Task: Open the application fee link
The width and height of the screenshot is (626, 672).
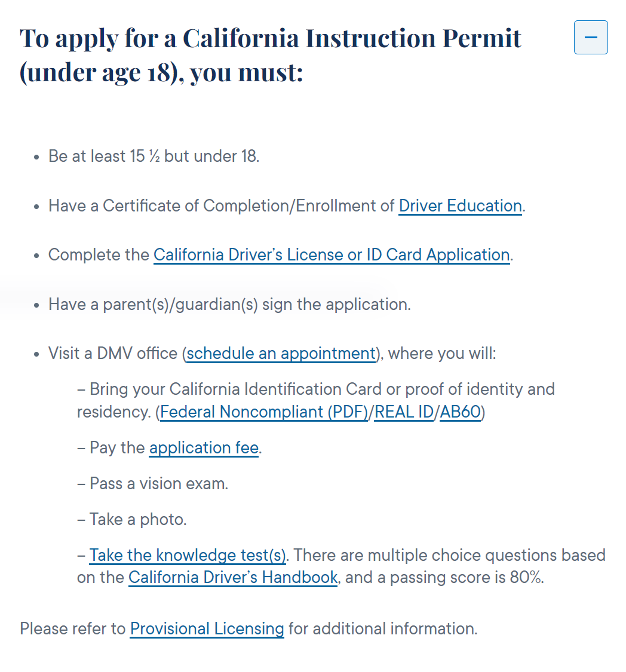Action: click(x=204, y=448)
